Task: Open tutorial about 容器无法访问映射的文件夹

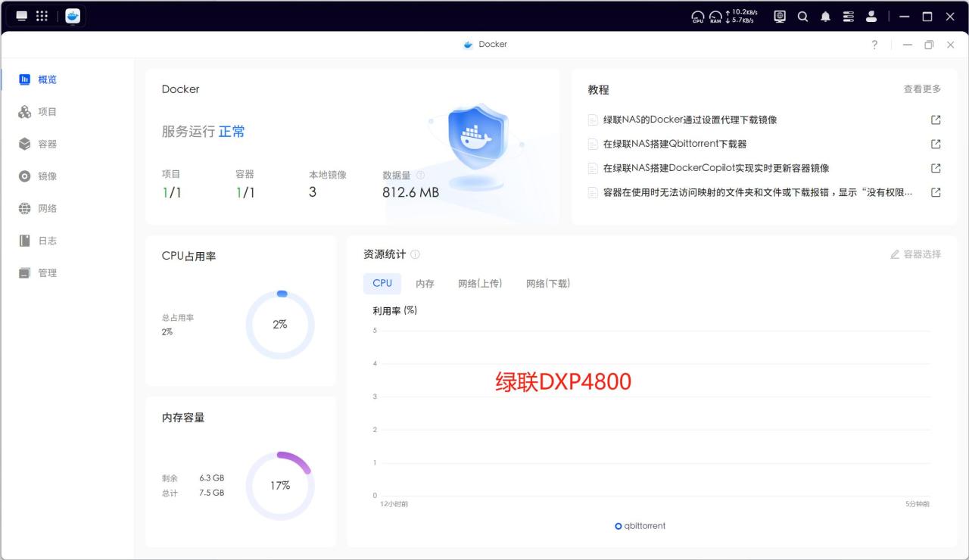Action: point(757,192)
